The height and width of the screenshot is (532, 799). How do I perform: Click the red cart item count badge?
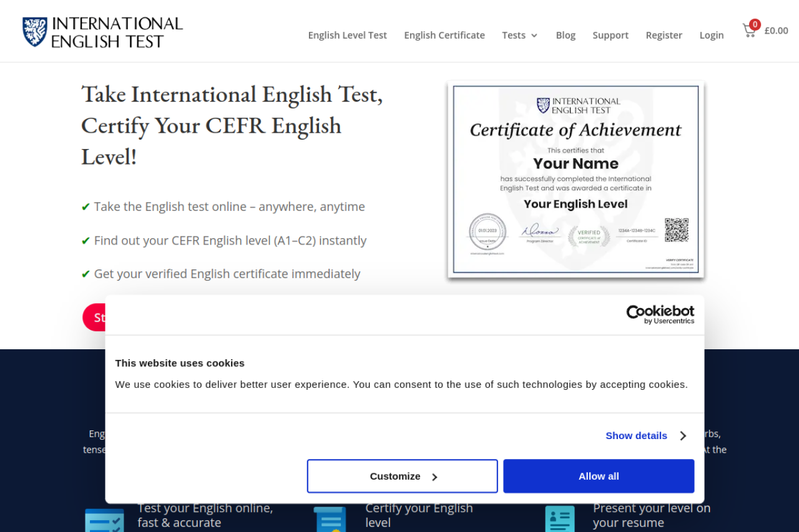pyautogui.click(x=755, y=25)
